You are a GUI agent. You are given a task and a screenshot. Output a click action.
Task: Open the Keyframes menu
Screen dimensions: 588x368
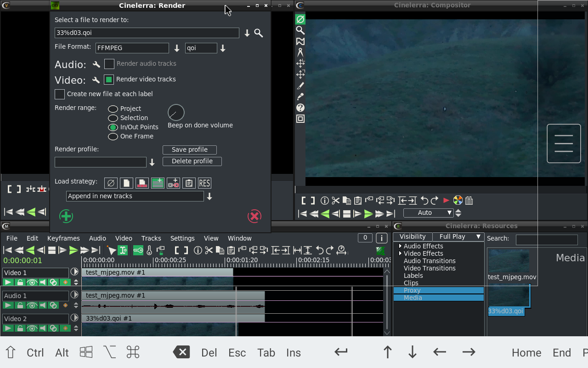click(x=63, y=238)
